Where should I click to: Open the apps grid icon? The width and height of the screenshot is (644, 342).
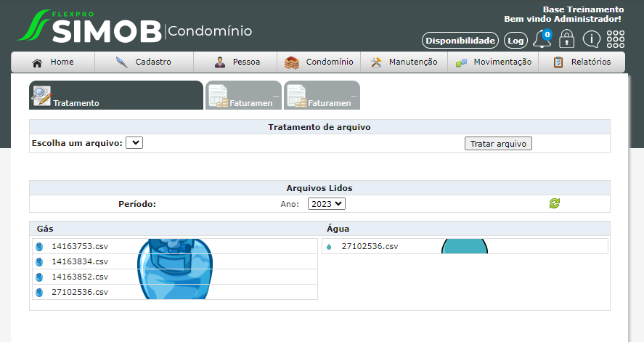(615, 40)
